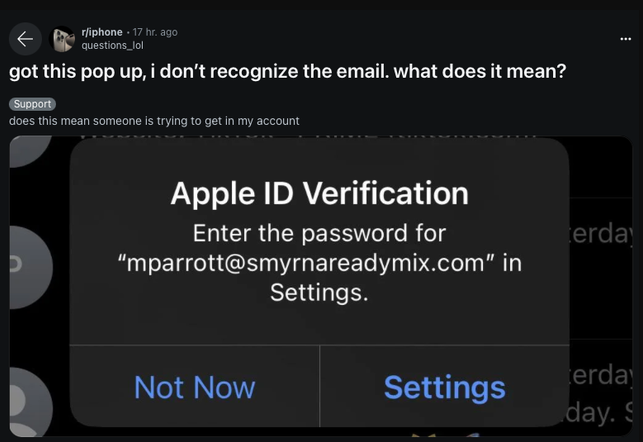This screenshot has height=442, width=643.
Task: Filter posts by the Support flair
Action: [32, 104]
